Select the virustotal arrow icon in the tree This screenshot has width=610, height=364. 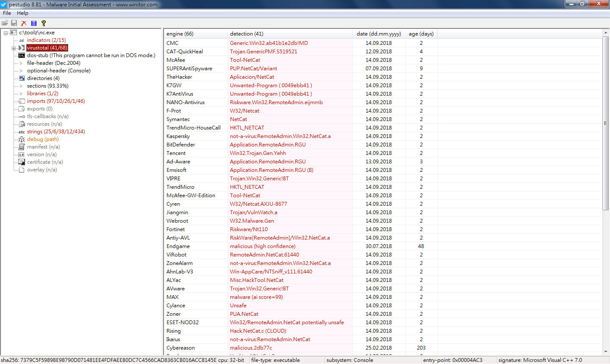(x=22, y=48)
